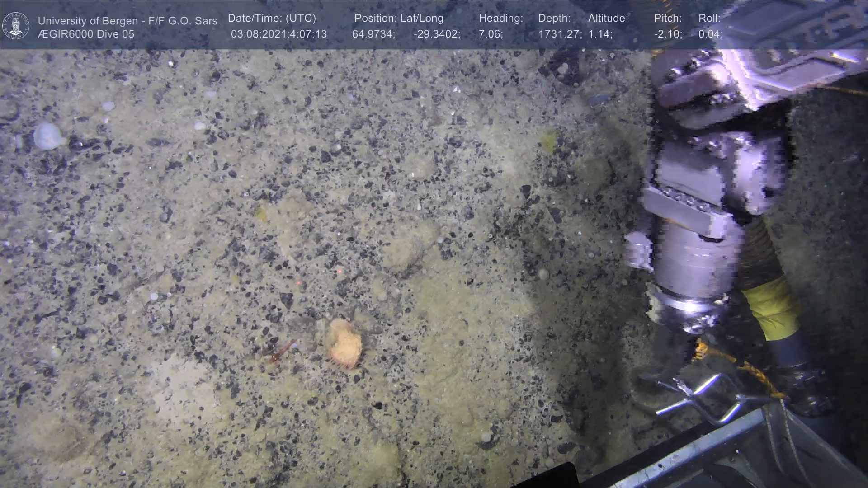
Task: Click the Depth label in overlay
Action: 554,19
